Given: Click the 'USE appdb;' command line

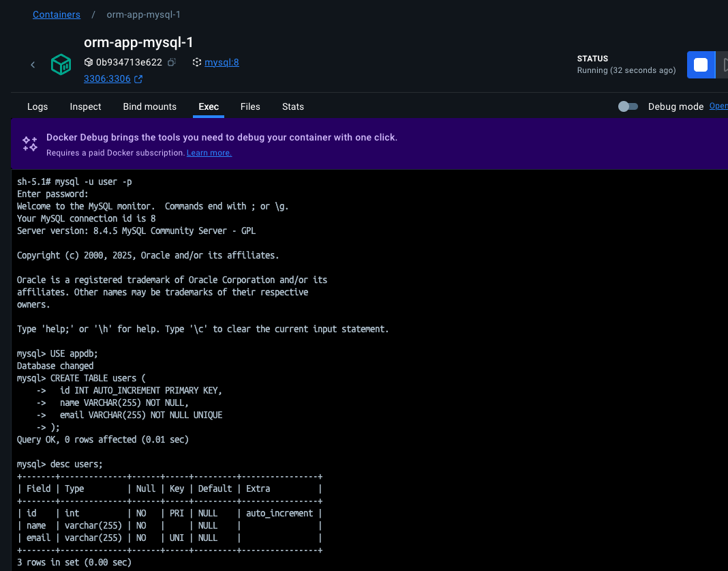Looking at the screenshot, I should [x=57, y=353].
